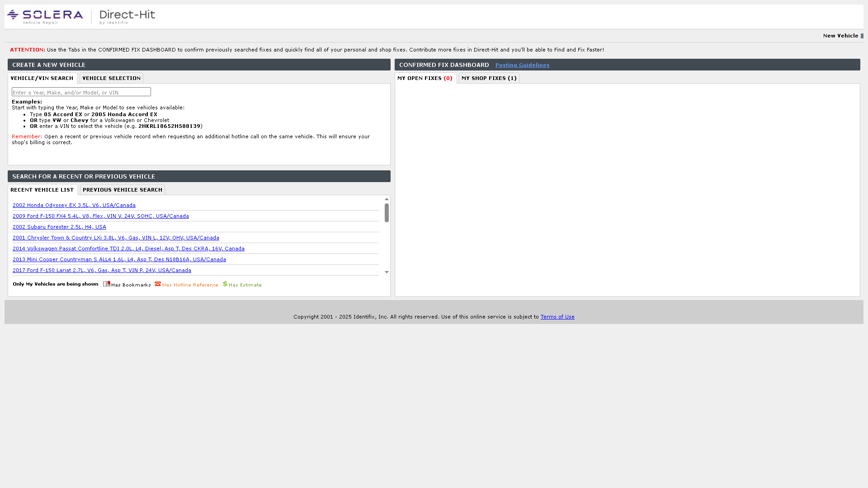
Task: Click the Has Bookmarks book icon
Action: pos(107,284)
